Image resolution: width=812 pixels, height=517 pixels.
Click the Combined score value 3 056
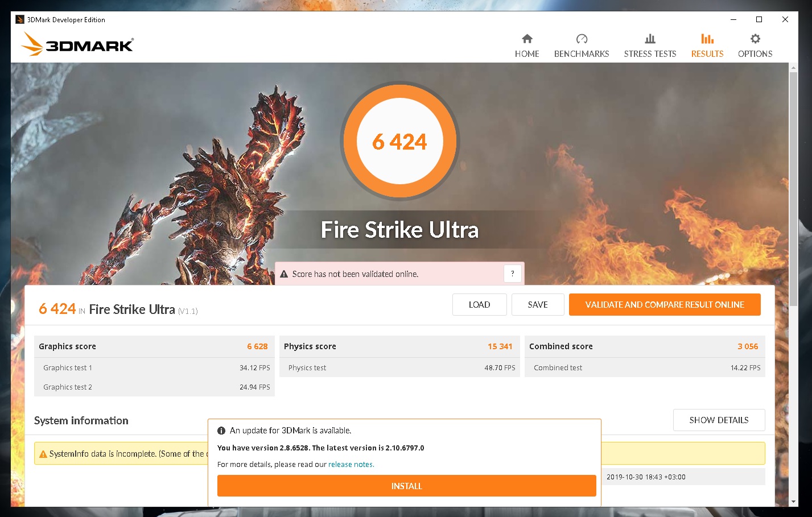coord(748,346)
